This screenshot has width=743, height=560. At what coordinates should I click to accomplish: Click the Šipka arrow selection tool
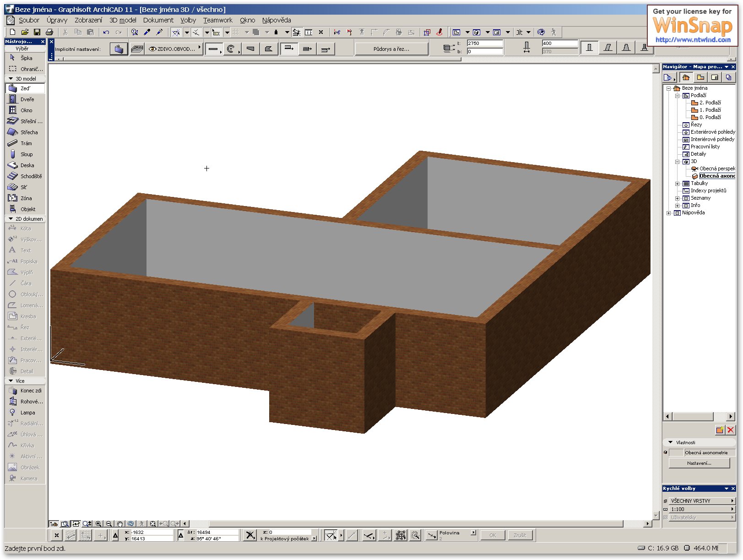click(26, 58)
